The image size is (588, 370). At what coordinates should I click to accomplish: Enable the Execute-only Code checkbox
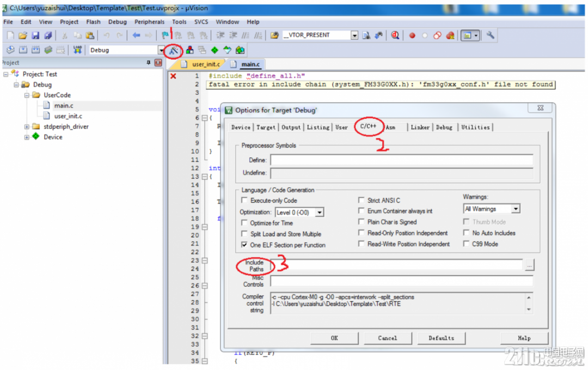pyautogui.click(x=244, y=201)
